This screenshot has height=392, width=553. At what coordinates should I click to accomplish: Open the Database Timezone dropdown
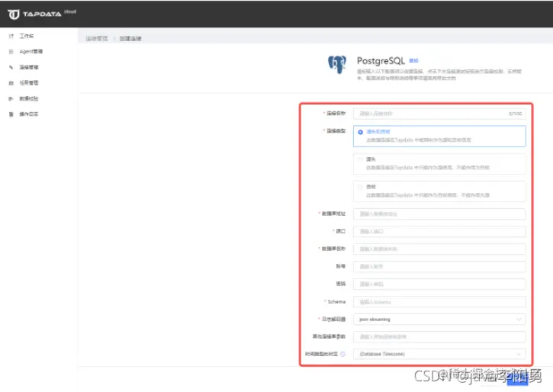tap(439, 354)
